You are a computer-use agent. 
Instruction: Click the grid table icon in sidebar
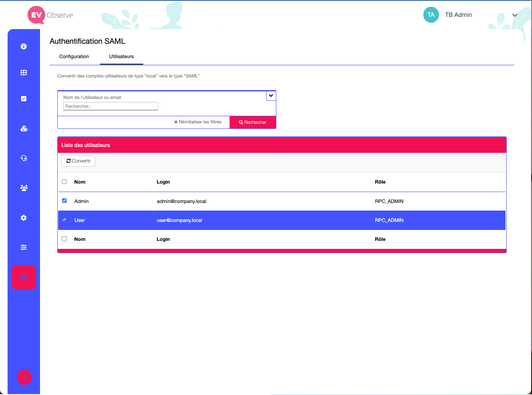pos(24,72)
